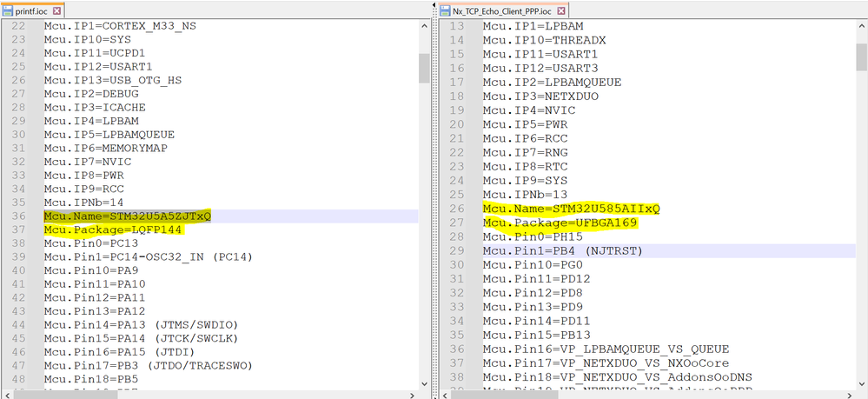Click the up arrow of Nx_TCP_Echo_Client_PPP.ioc vertical scrollbar
The width and height of the screenshot is (868, 399).
tap(862, 26)
